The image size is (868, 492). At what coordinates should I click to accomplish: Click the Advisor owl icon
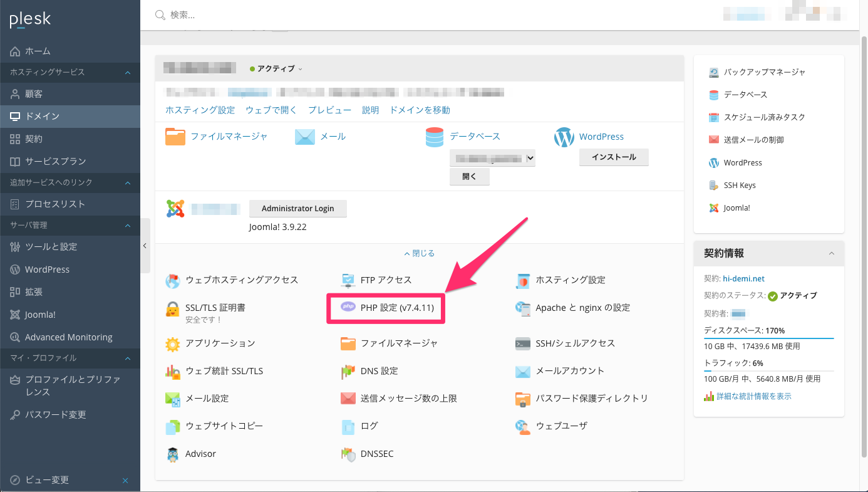coord(173,454)
